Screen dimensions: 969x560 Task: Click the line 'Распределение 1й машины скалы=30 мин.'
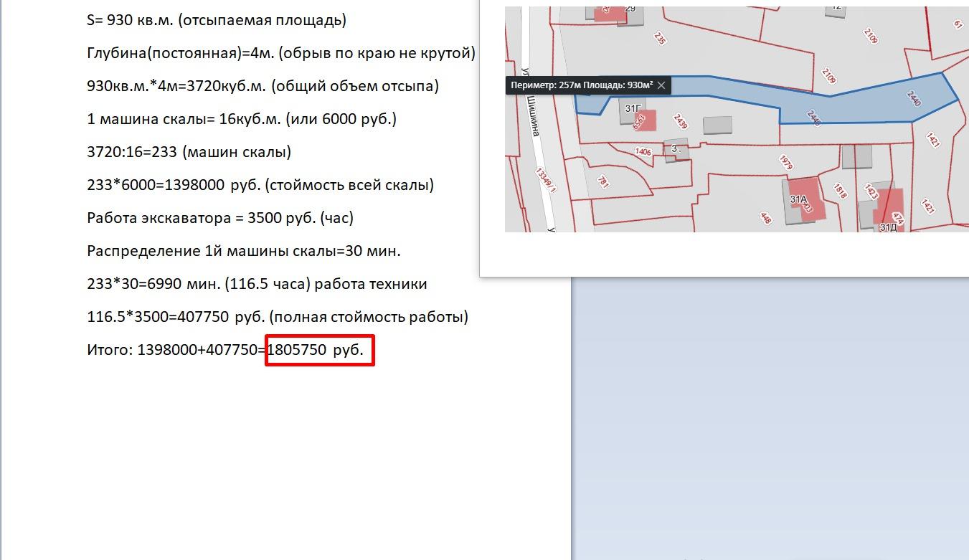click(x=244, y=251)
